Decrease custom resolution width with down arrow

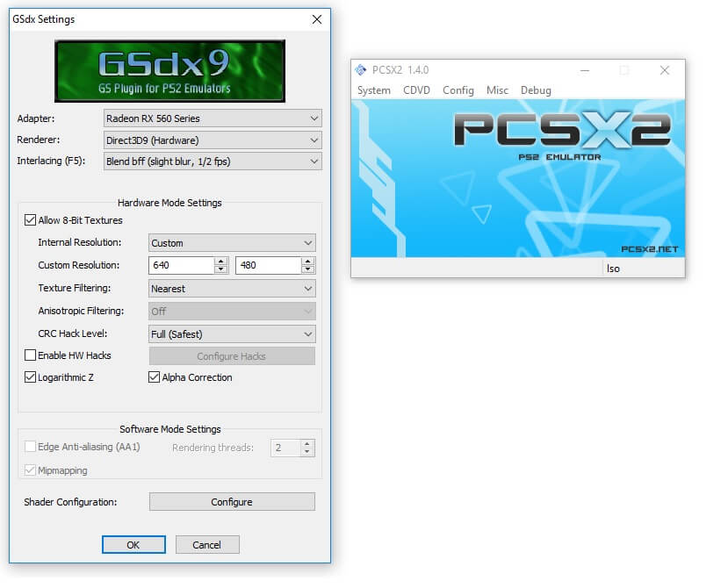click(221, 269)
